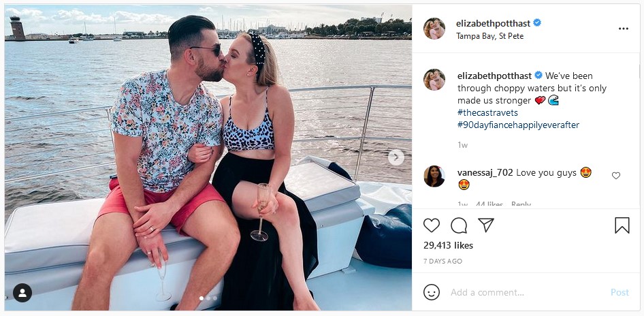Open Tampa Bay, St Pete location
This screenshot has width=644, height=316.
point(489,36)
